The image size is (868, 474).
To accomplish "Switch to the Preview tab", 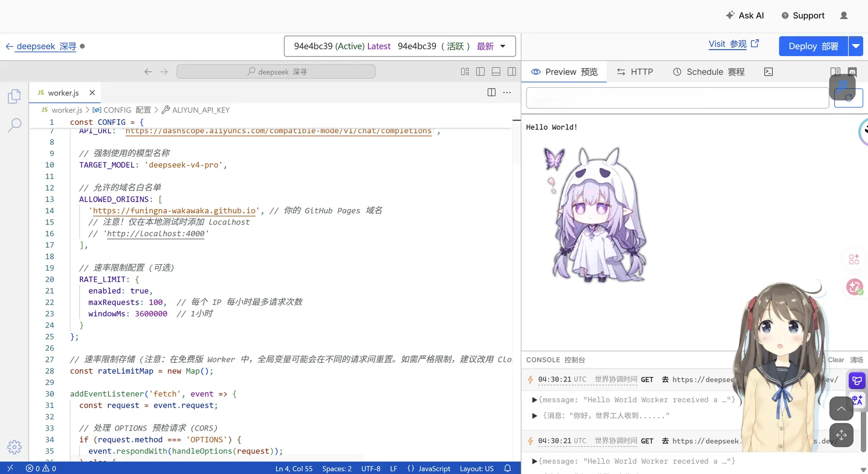I will (x=564, y=72).
